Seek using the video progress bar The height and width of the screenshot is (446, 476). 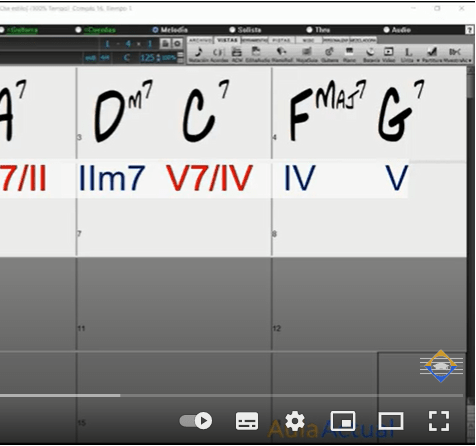coord(231,396)
